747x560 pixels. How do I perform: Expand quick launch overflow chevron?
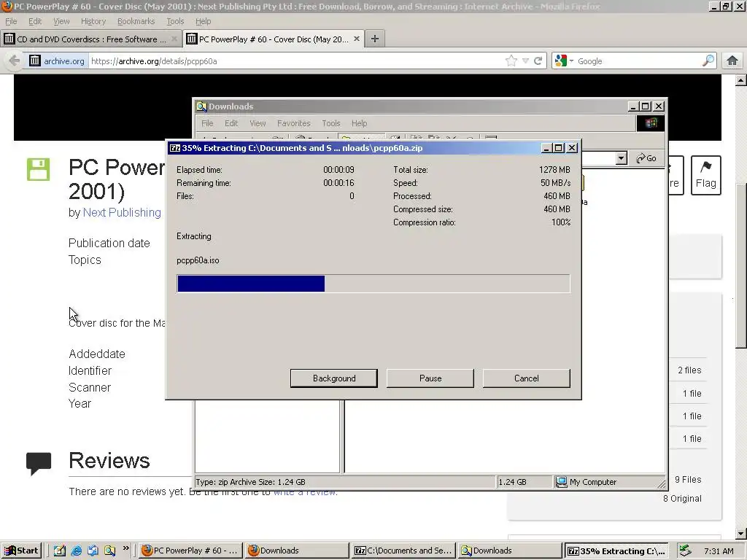pyautogui.click(x=125, y=548)
